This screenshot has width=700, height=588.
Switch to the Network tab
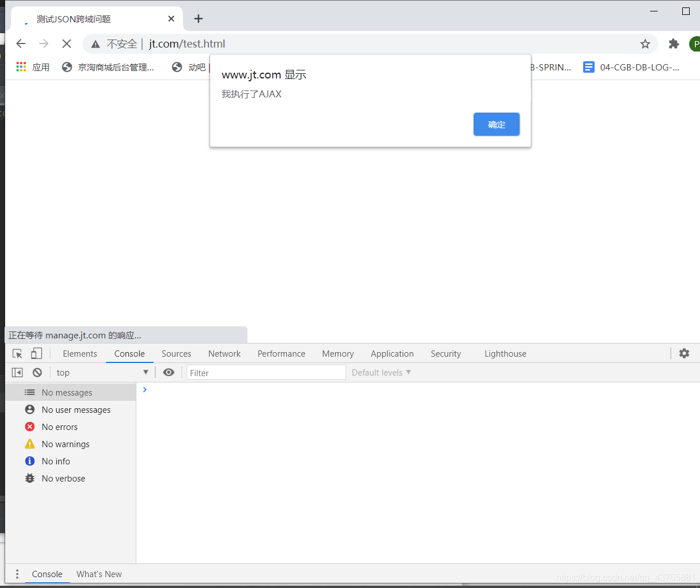pos(225,354)
